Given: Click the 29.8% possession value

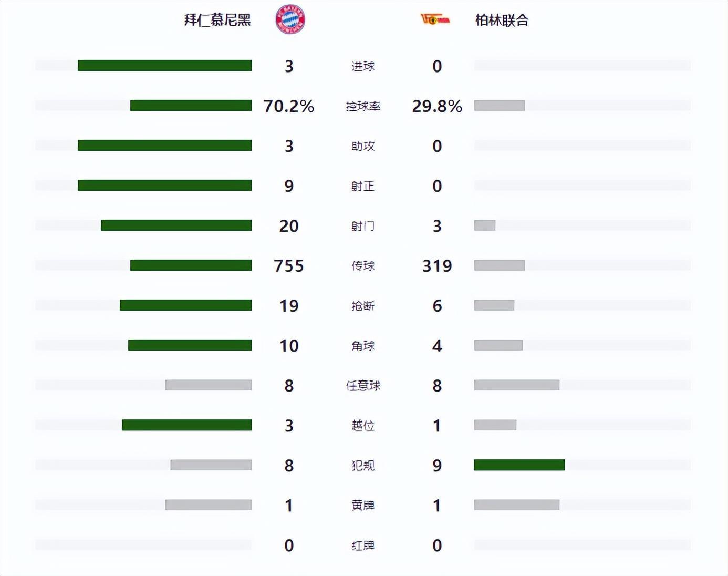Looking at the screenshot, I should (437, 106).
